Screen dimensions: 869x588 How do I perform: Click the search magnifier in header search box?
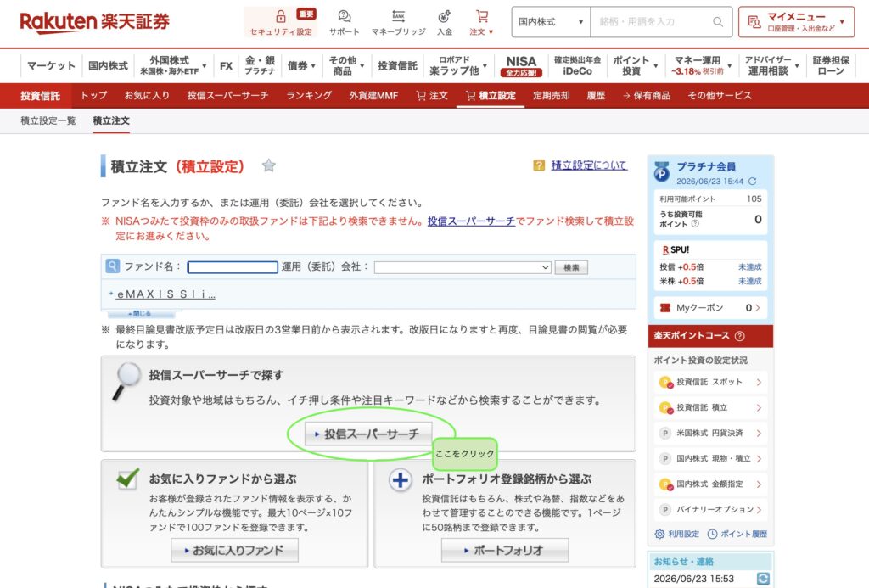[718, 21]
